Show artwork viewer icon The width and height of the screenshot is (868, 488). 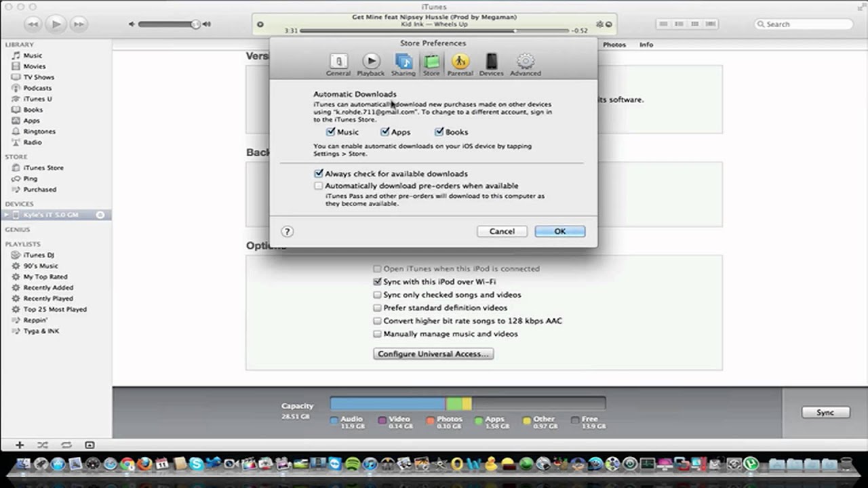90,445
